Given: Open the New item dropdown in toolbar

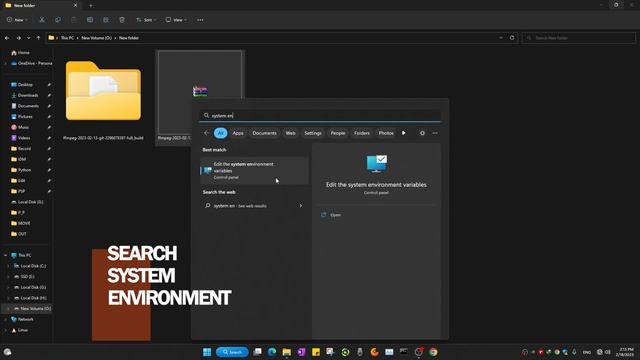Looking at the screenshot, I should pyautogui.click(x=17, y=20).
